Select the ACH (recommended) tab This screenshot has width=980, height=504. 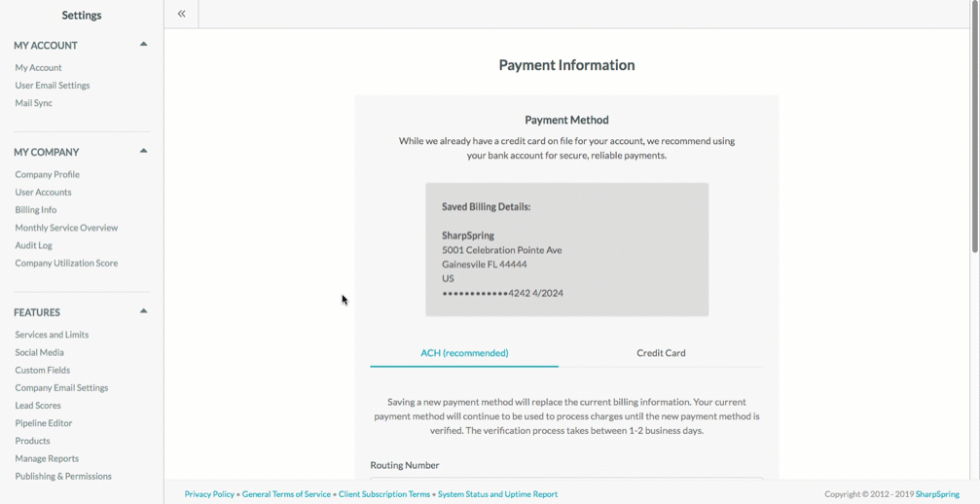tap(464, 353)
